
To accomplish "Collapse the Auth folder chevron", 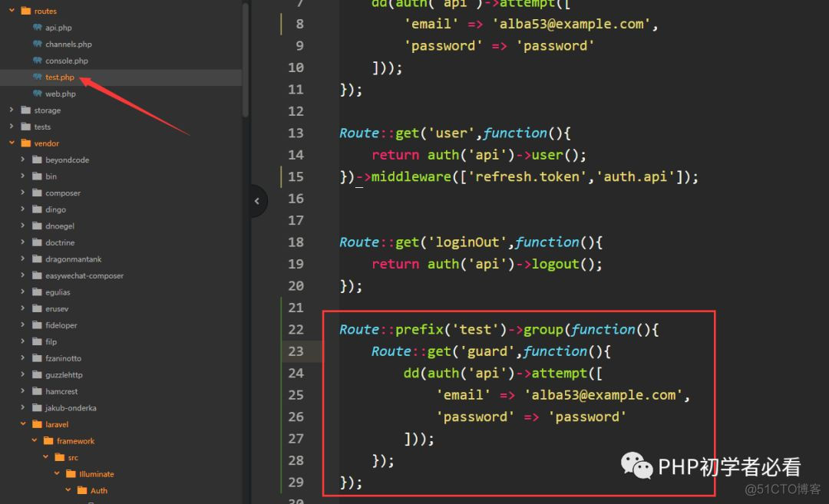I will (x=68, y=489).
